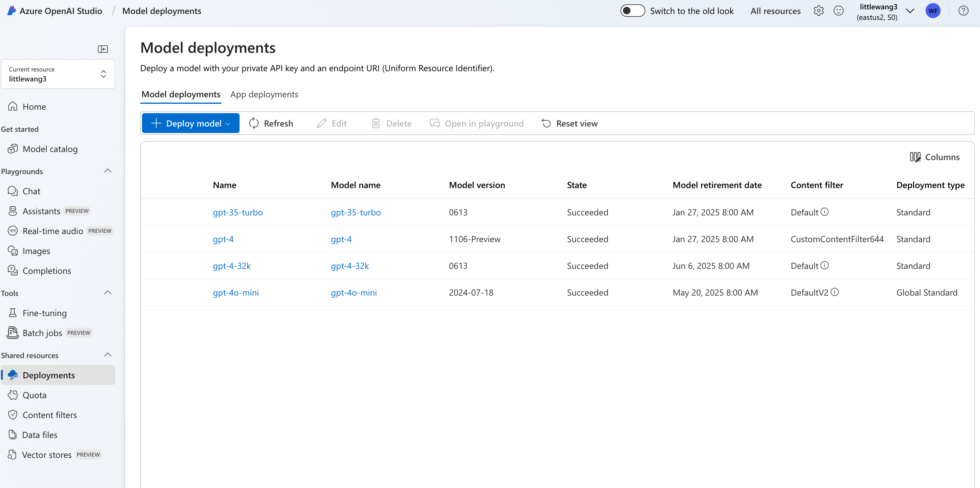Click the Real-time audio waveform icon

12,231
